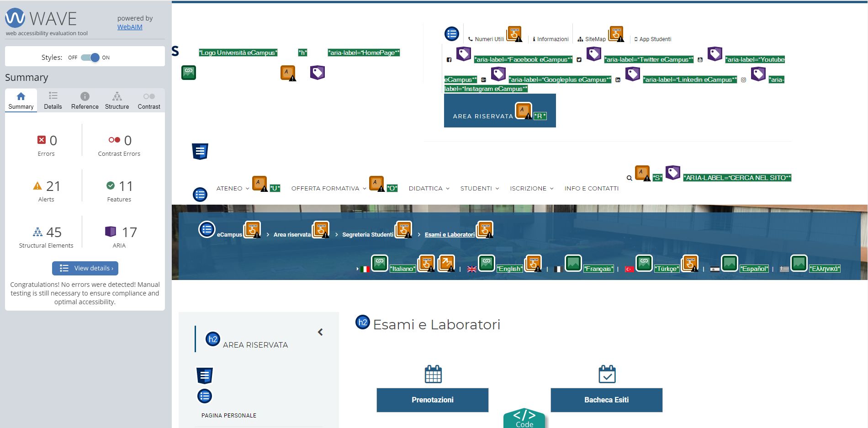Click the ARIA label icon before Linkedin eCampus

point(632,74)
